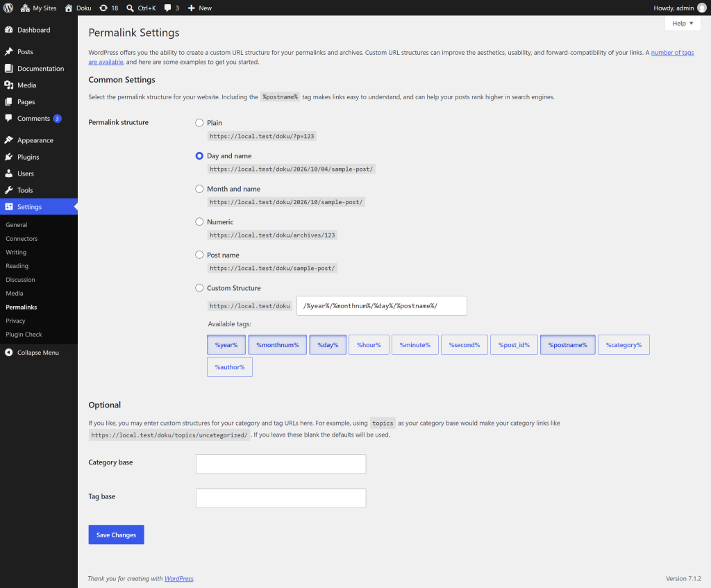Screen dimensions: 711x588
Task: Open the Writing settings submenu item
Action: [x=16, y=252]
